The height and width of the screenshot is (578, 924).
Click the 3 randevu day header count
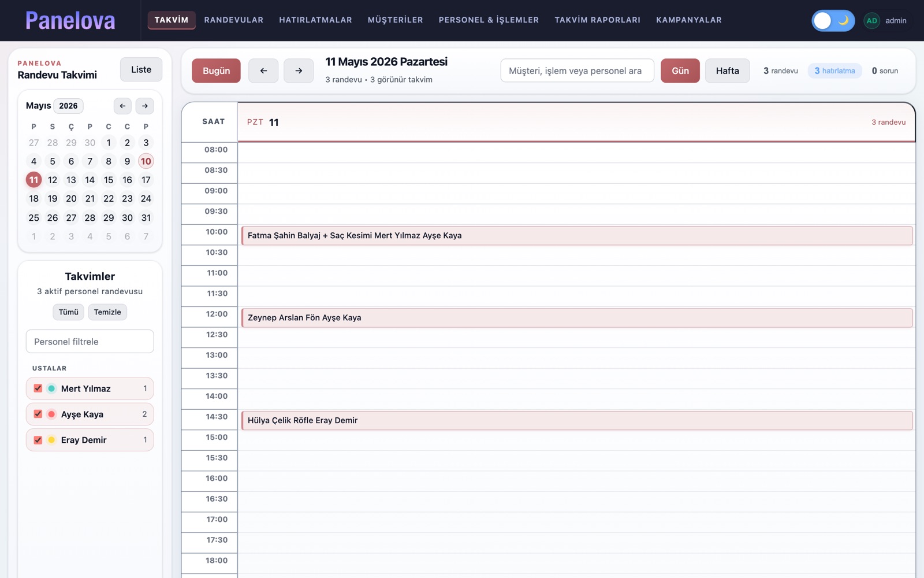[888, 122]
